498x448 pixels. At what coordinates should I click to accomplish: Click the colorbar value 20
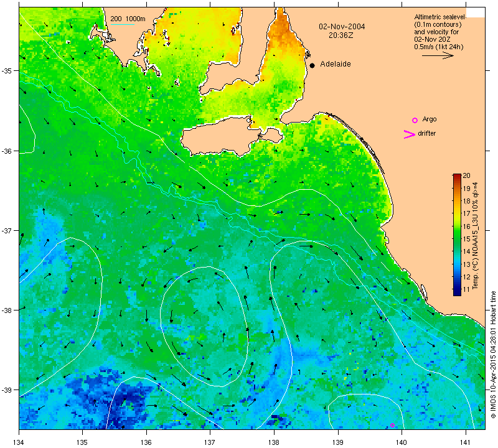[466, 175]
